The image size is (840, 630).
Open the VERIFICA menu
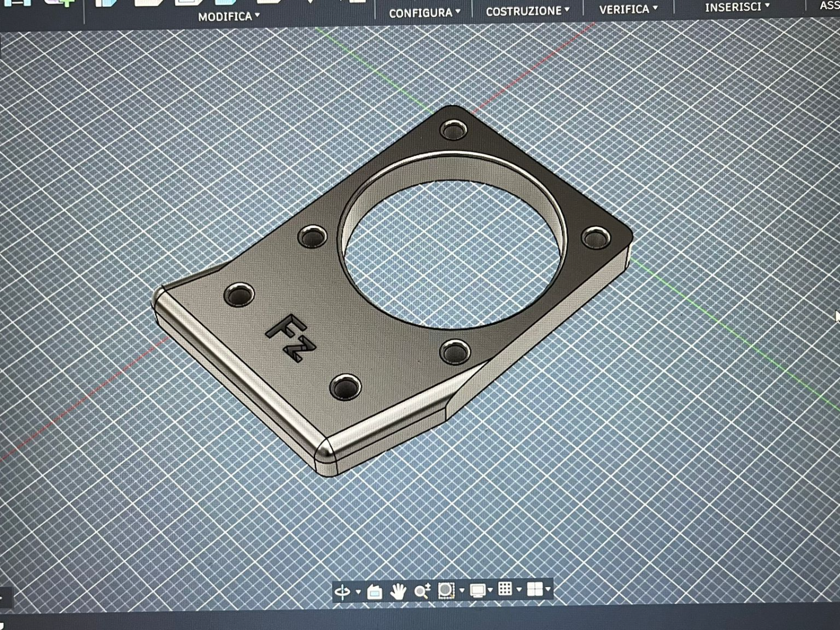click(x=628, y=9)
